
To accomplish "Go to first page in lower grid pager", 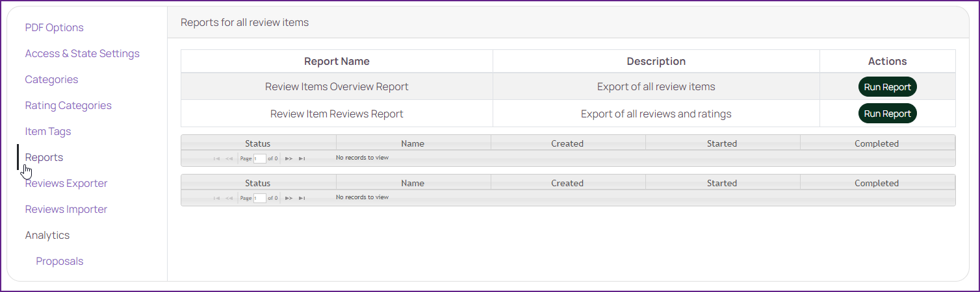I will tap(216, 198).
